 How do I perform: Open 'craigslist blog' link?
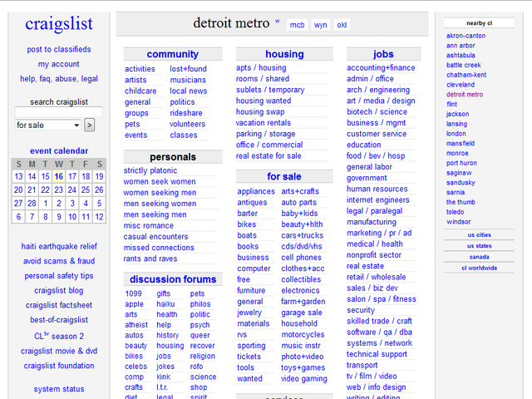pyautogui.click(x=59, y=290)
